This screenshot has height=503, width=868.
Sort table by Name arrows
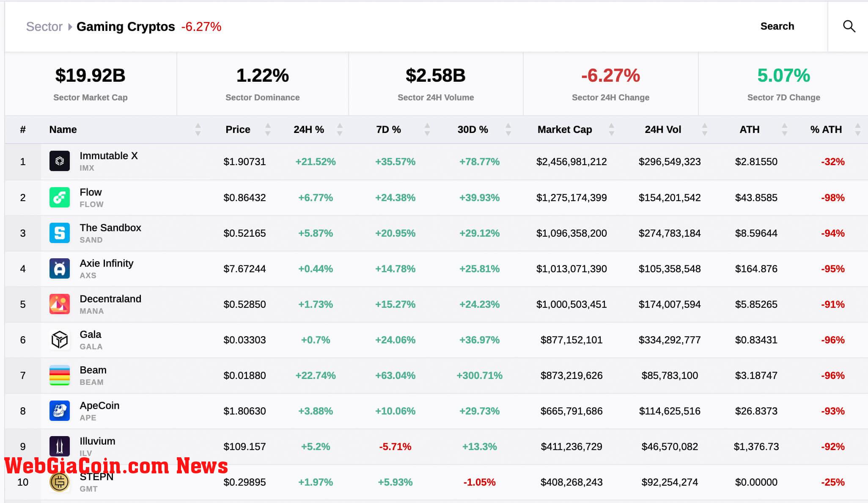(x=198, y=130)
